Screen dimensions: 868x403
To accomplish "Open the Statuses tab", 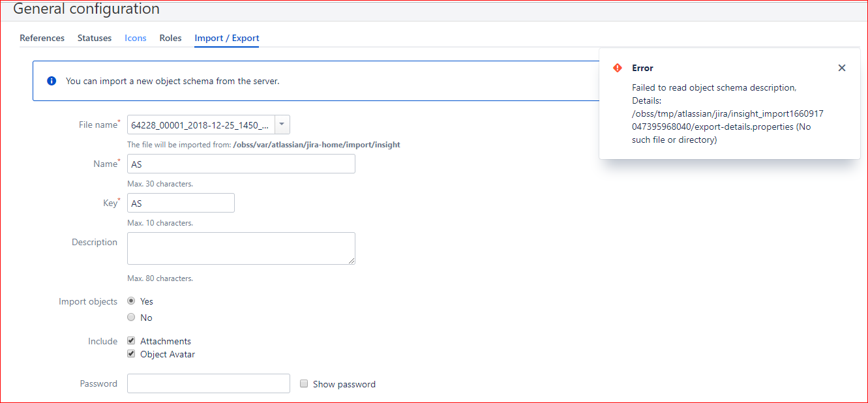I will click(95, 38).
